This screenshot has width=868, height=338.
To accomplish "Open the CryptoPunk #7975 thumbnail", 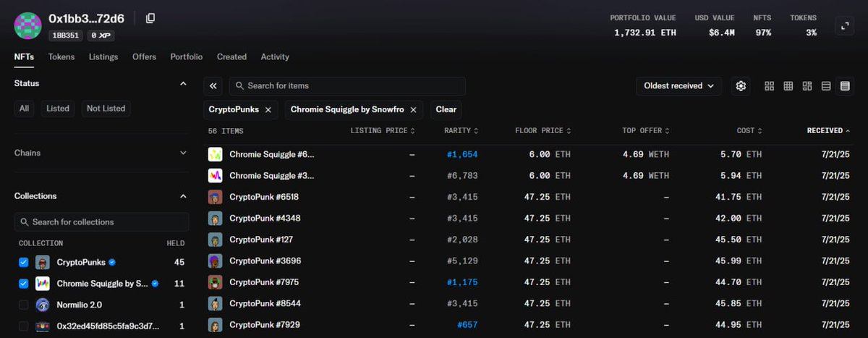I will 215,282.
